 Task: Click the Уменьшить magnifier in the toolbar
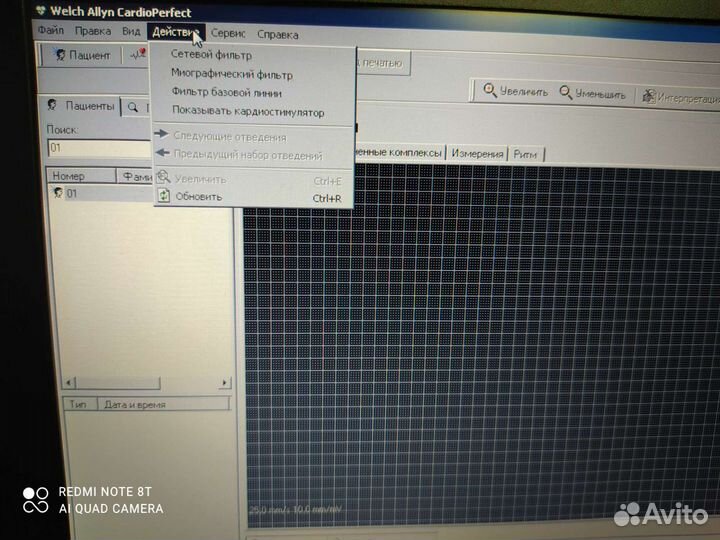click(566, 92)
